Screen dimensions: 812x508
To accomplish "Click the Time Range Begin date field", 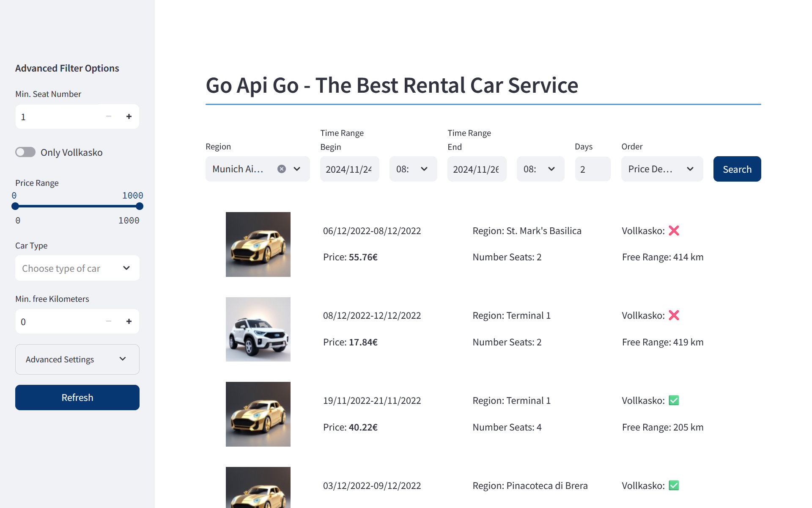I will tap(349, 169).
